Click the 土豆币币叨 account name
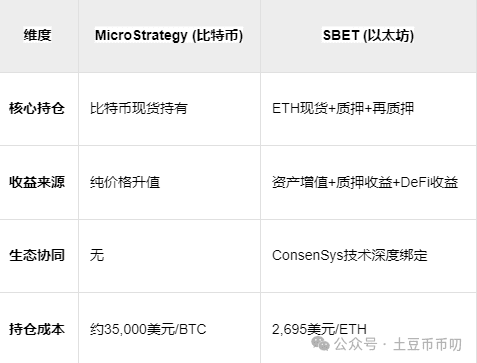Viewport: 477px width, 363px height. [427, 344]
